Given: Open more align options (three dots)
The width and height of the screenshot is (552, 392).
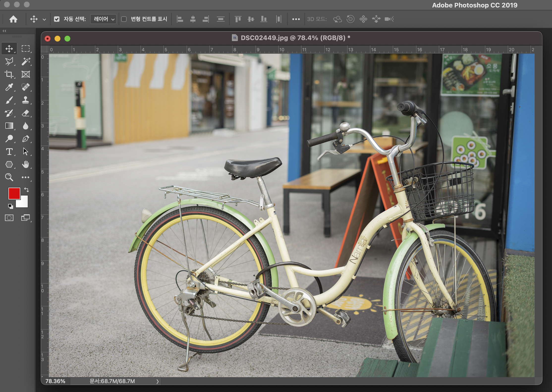Looking at the screenshot, I should [296, 19].
